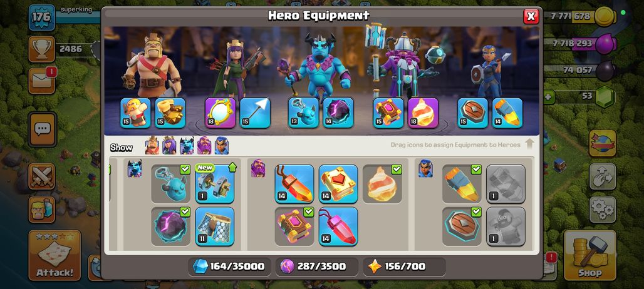
Task: Pick the pink Life Gem at level 14
Action: pyautogui.click(x=338, y=226)
